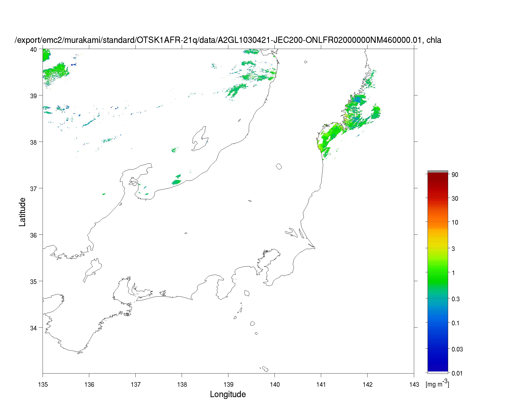The width and height of the screenshot is (532, 406).
Task: Click the longitude tick label 140
Action: [x=275, y=384]
